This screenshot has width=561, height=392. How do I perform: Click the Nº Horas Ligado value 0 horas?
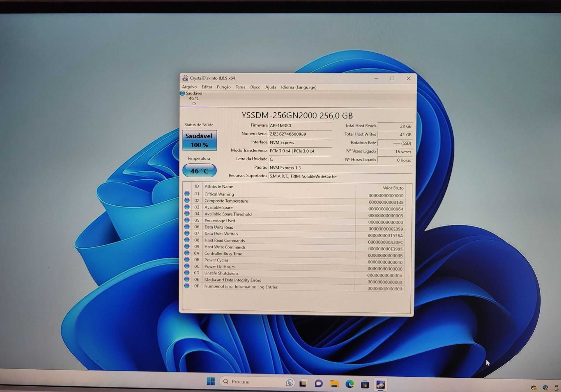[395, 160]
